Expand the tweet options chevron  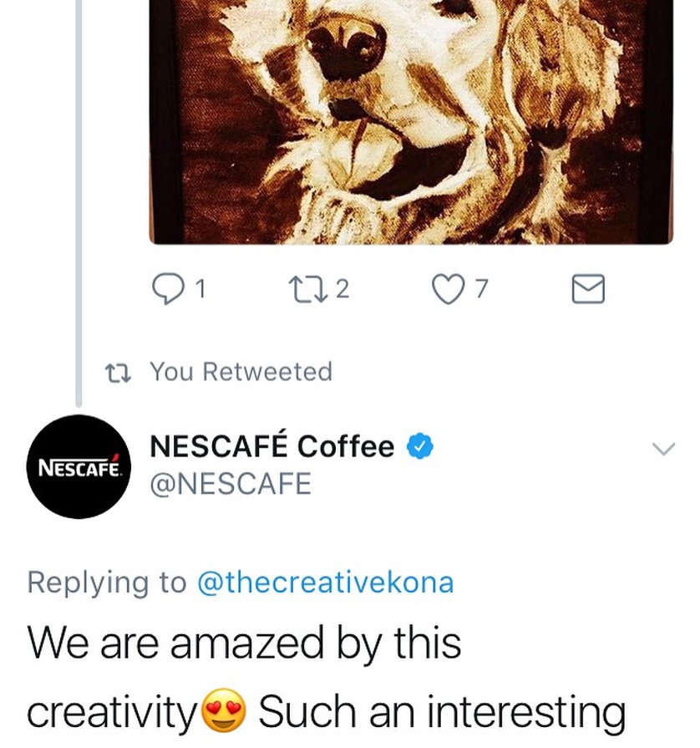pos(662,450)
